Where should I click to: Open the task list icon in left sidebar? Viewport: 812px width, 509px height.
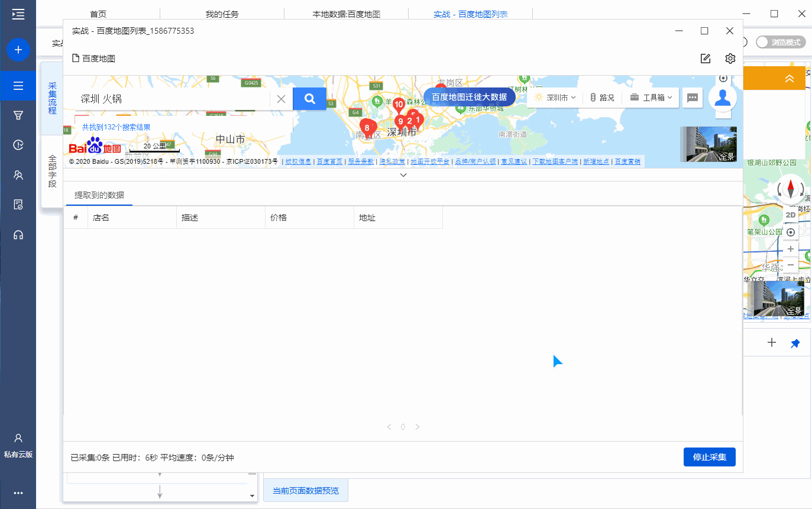pyautogui.click(x=18, y=86)
